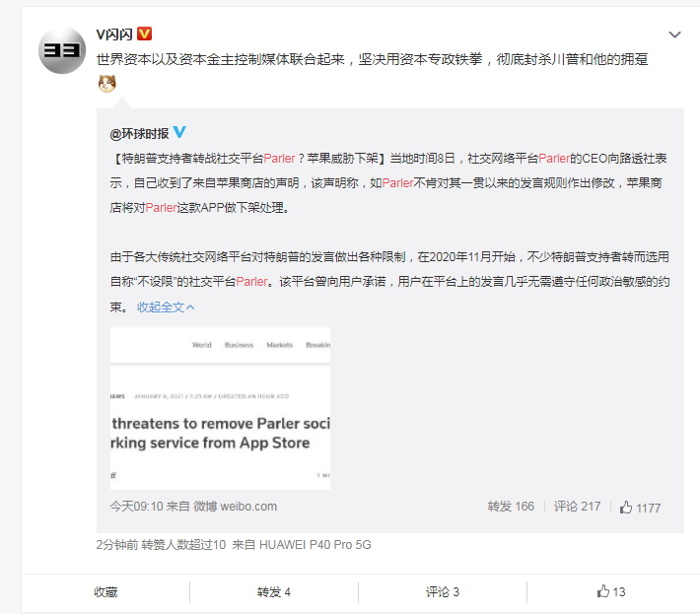Viewport: 700px width, 614px height.
Task: Click 转赞人数超过10 text
Action: coord(183,545)
